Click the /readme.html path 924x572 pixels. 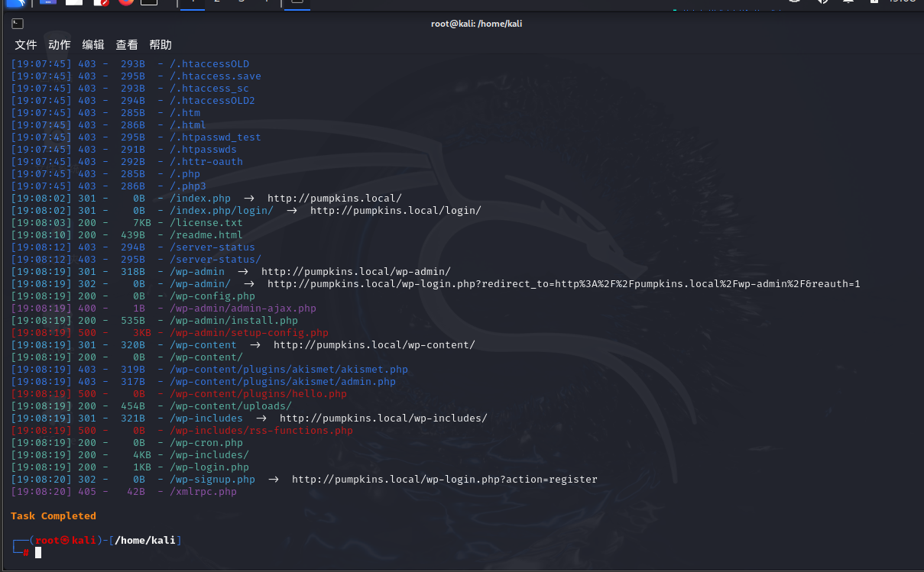(206, 235)
